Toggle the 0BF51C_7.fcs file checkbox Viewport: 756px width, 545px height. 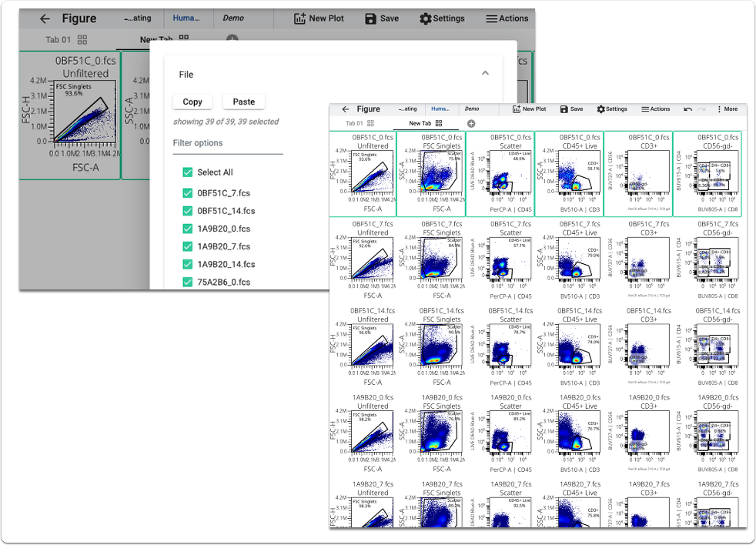pos(188,193)
